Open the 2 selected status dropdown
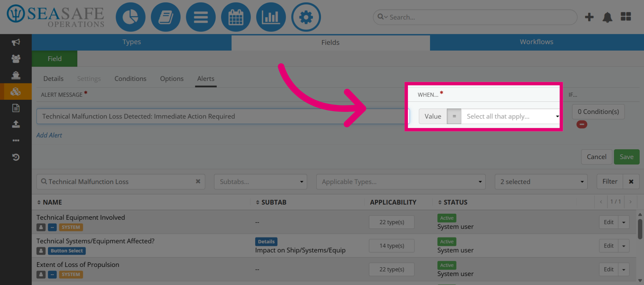This screenshot has width=644, height=285. click(541, 182)
